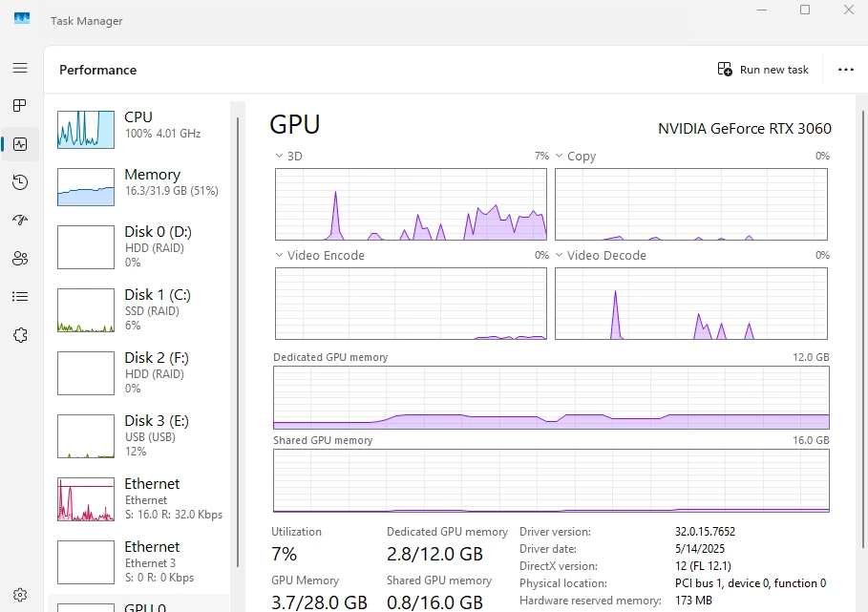Viewport: 868px width, 612px height.
Task: Click the Task Manager app icon
Action: 22,19
